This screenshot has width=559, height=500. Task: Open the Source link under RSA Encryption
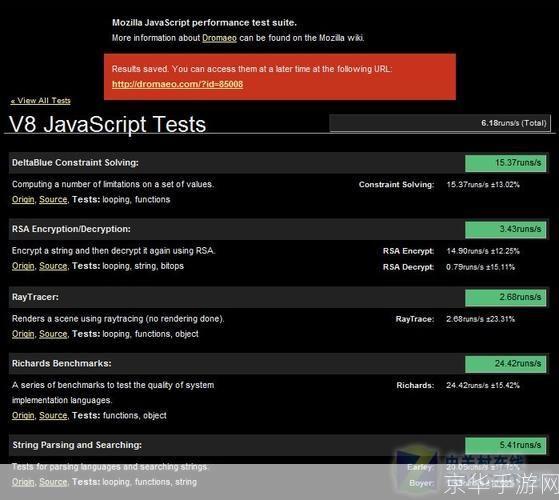[53, 266]
